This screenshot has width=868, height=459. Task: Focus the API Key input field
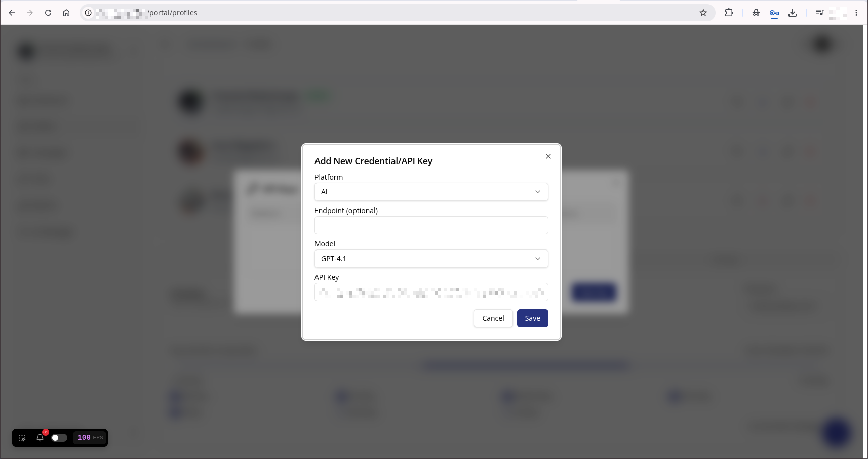(x=431, y=292)
